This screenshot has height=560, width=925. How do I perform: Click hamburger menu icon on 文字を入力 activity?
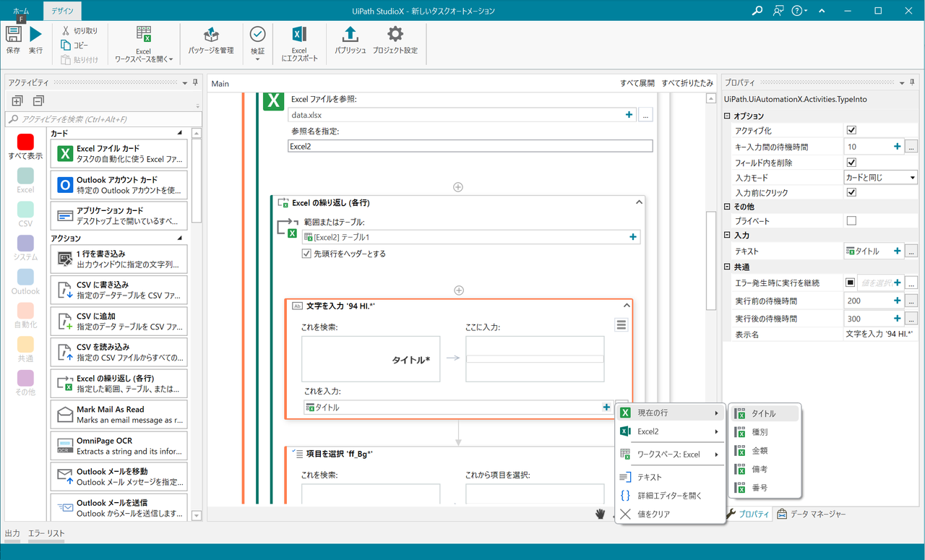tap(621, 325)
